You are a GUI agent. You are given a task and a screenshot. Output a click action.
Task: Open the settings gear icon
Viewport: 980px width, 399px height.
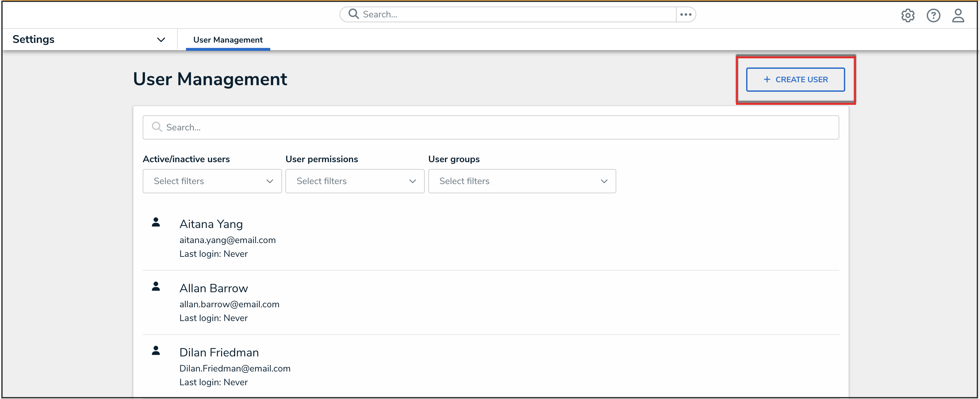point(908,16)
